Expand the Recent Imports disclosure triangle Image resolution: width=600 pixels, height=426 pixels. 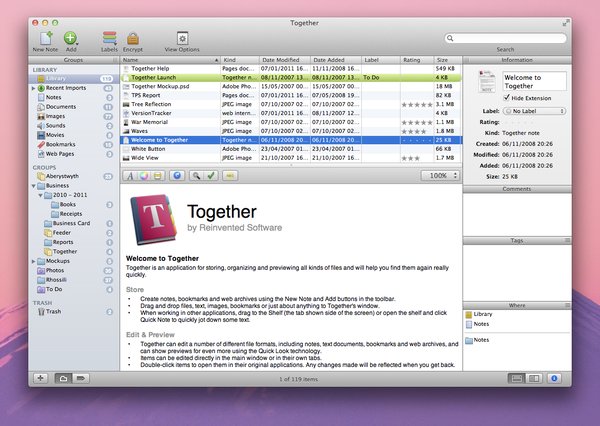click(x=36, y=88)
